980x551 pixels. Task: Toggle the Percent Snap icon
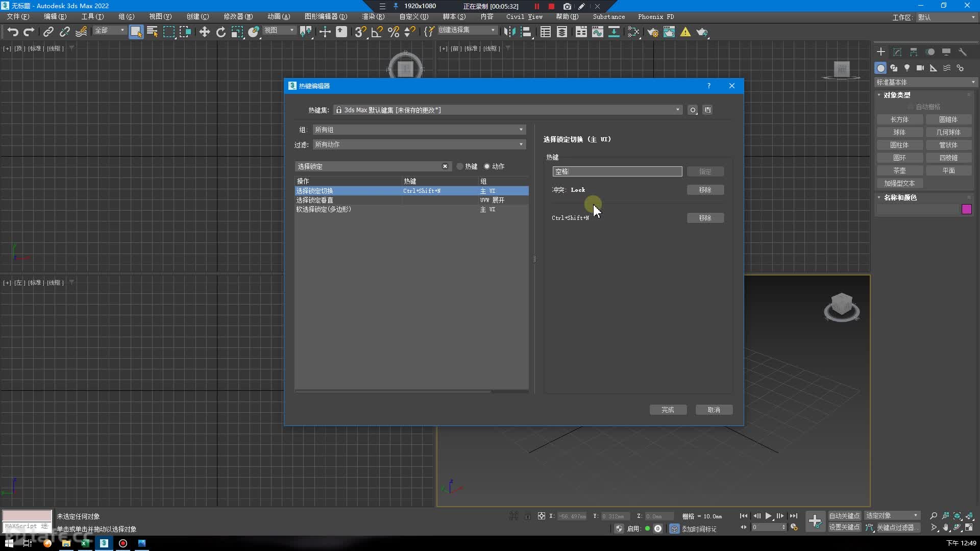(394, 32)
